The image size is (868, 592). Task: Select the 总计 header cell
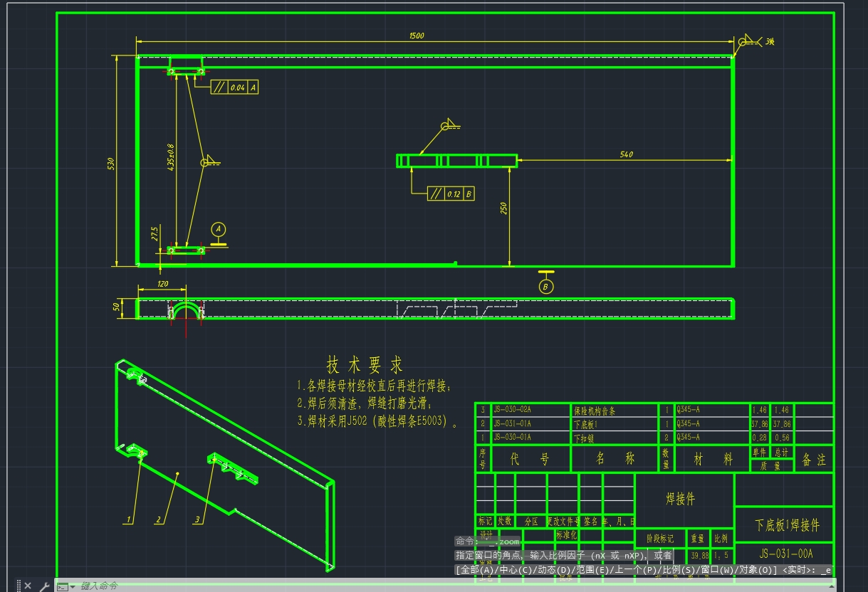pos(782,453)
